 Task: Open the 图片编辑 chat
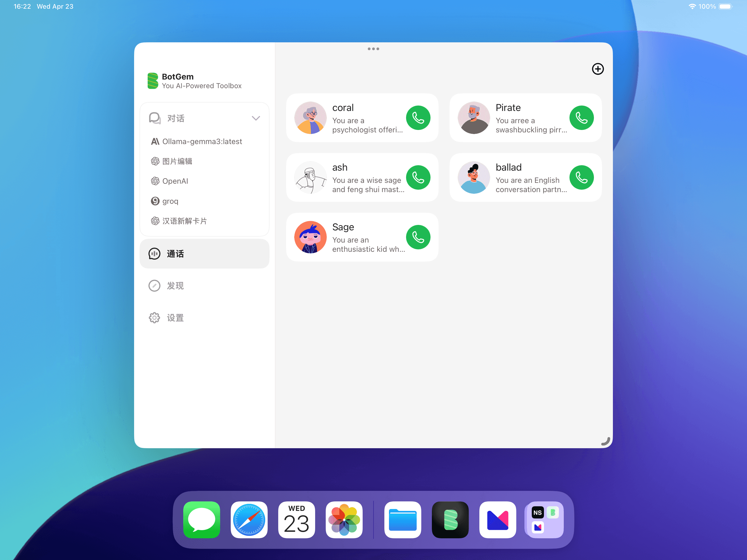coord(177,161)
